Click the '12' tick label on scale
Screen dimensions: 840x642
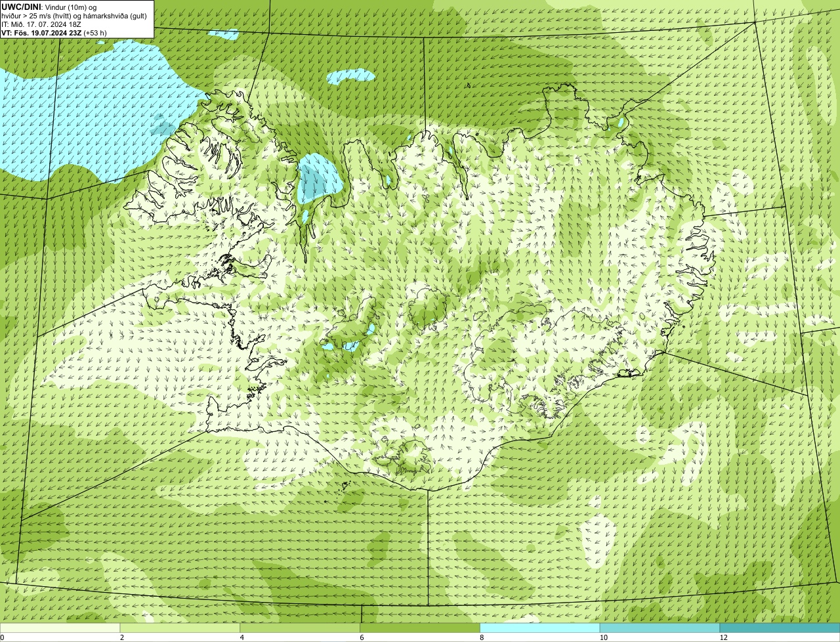pos(723,637)
